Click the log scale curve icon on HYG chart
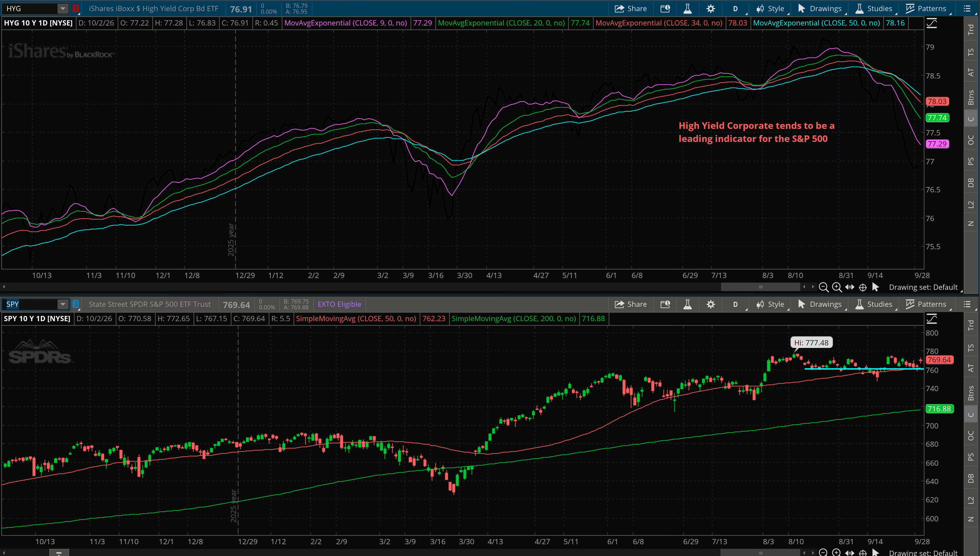Viewport: 980px width, 556px height. tap(932, 23)
